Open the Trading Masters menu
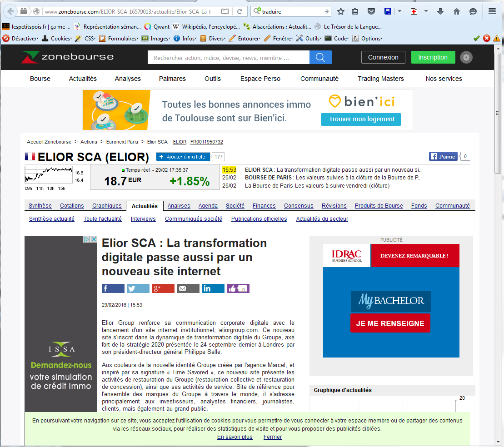The width and height of the screenshot is (504, 447). click(x=381, y=79)
